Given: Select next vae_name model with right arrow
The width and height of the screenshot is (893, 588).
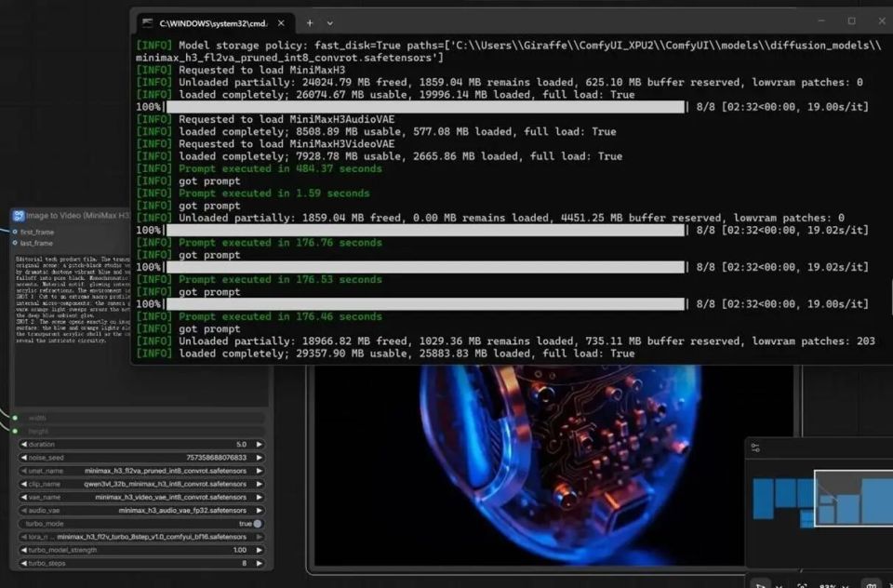Looking at the screenshot, I should tap(260, 497).
